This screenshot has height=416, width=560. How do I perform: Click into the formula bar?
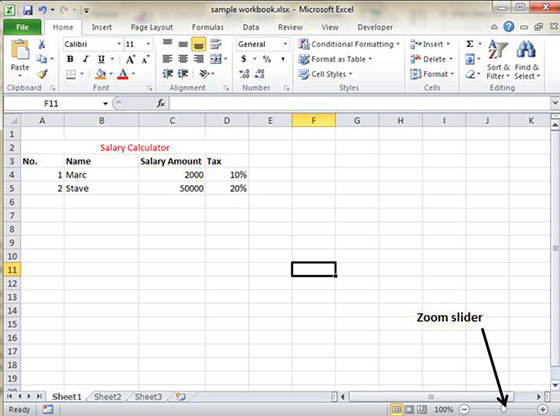[x=360, y=104]
